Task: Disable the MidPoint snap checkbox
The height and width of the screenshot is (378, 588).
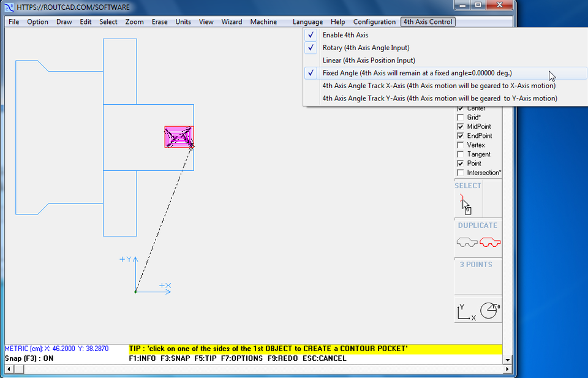Action: tap(460, 126)
